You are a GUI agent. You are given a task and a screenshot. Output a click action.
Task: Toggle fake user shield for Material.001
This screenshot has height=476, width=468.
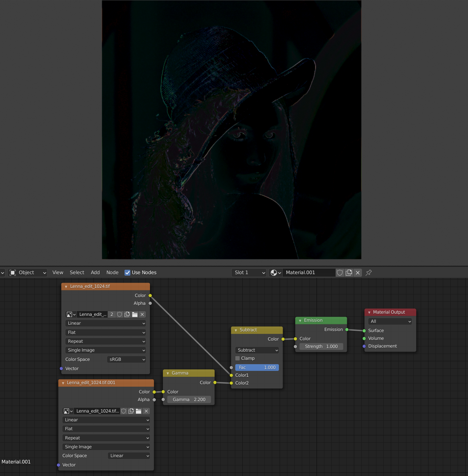click(340, 273)
